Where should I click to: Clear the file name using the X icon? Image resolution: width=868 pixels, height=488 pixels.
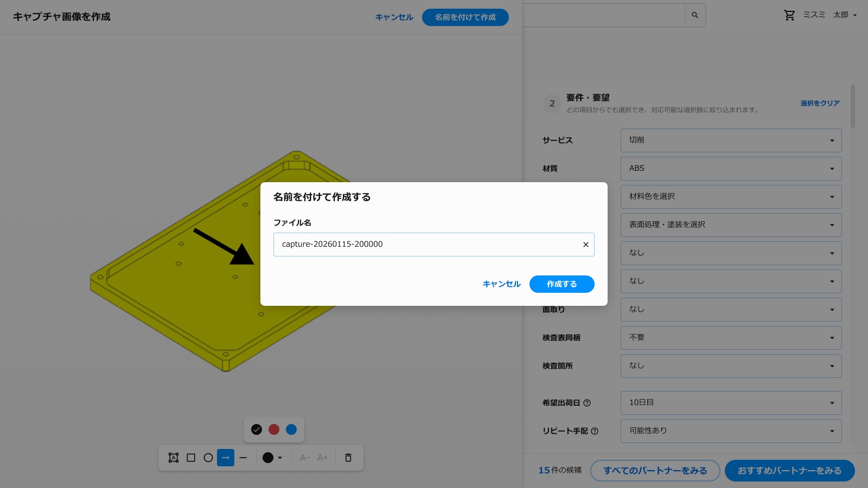coord(585,244)
